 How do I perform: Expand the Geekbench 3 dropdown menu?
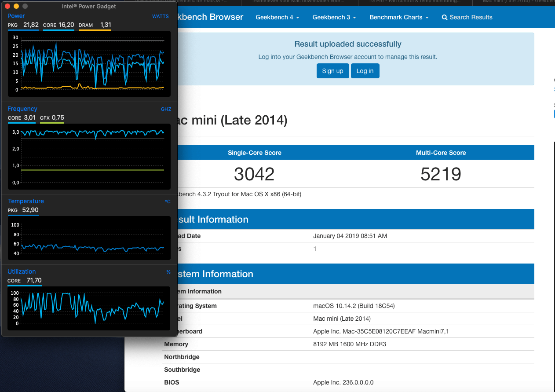334,17
